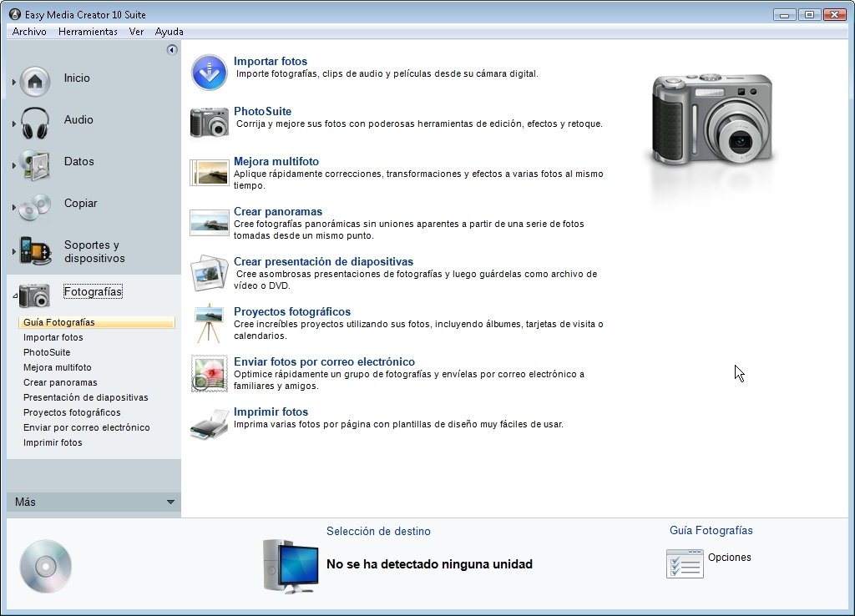Click the Soportes y dispositivos label
This screenshot has width=855, height=616.
click(94, 251)
